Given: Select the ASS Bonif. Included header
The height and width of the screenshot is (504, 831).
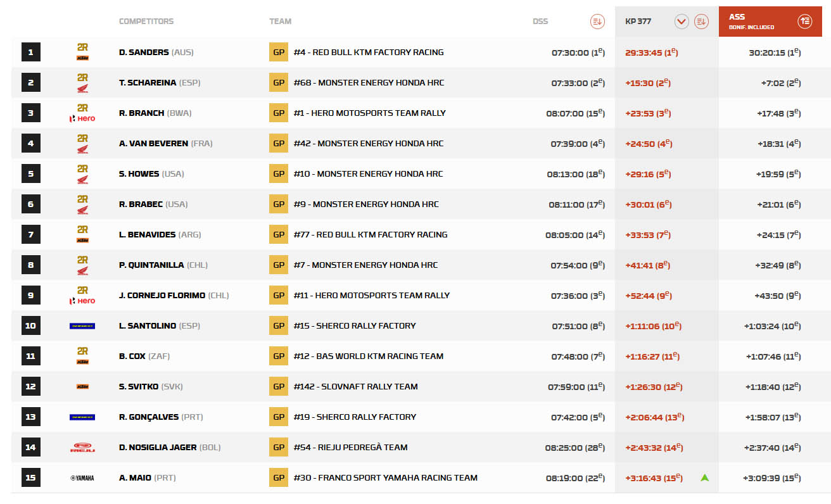Looking at the screenshot, I should tap(750, 22).
